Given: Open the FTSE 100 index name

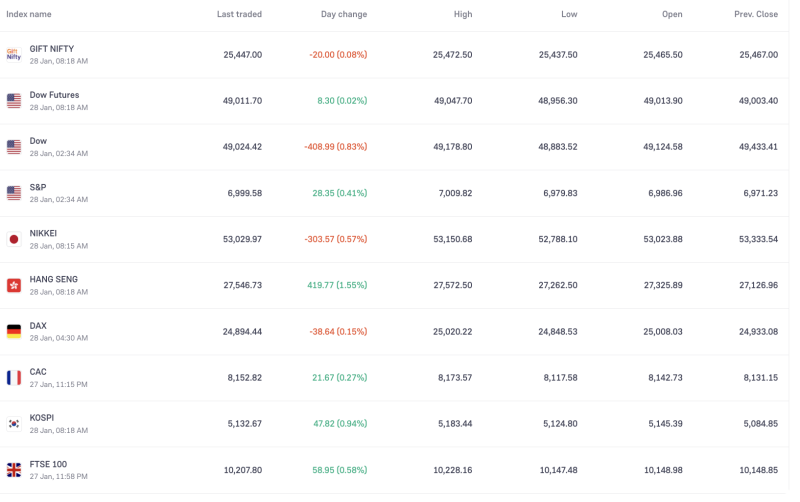Looking at the screenshot, I should tap(48, 464).
